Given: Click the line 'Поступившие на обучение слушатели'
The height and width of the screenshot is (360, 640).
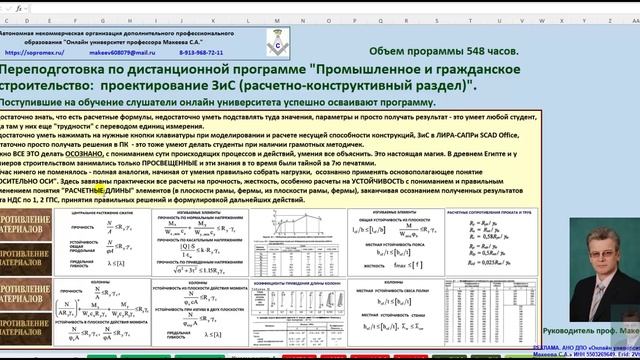Looking at the screenshot, I should 108,102.
